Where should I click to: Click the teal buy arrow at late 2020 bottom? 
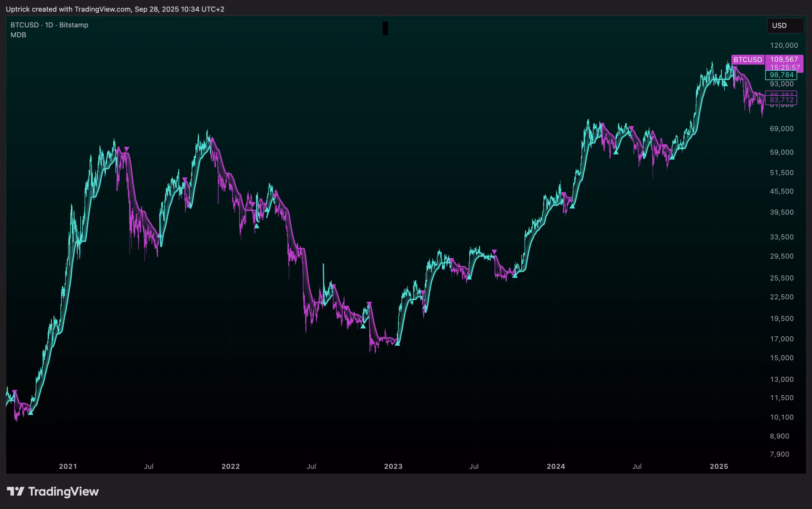point(30,412)
